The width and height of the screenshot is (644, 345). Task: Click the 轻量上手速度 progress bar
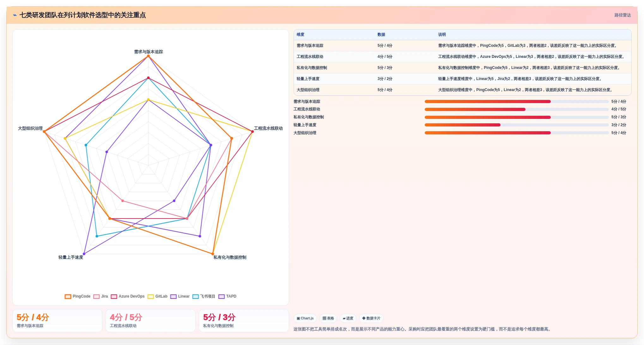[x=517, y=125]
